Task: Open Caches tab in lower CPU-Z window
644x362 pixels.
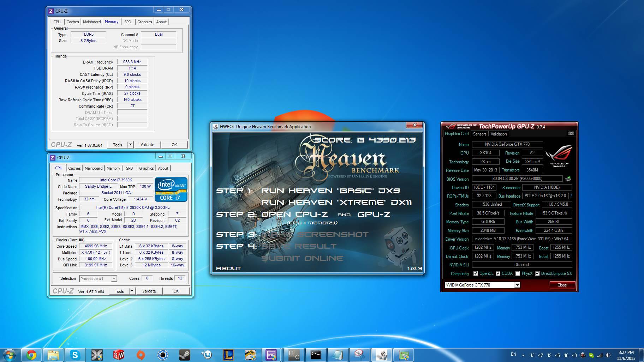Action: tap(74, 168)
